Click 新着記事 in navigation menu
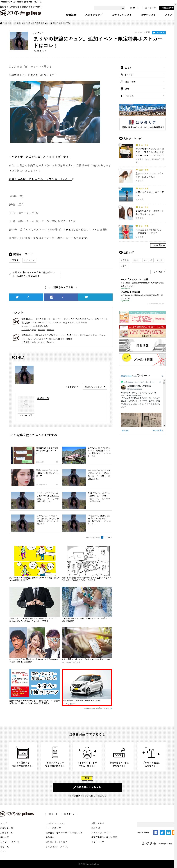The image size is (177, 868). 71,15
